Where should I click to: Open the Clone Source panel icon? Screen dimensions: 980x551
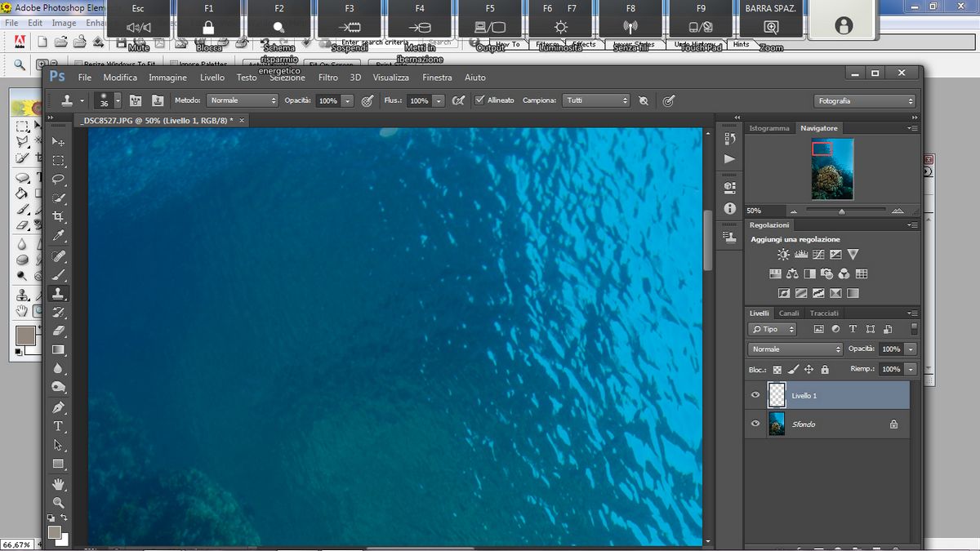pos(157,100)
